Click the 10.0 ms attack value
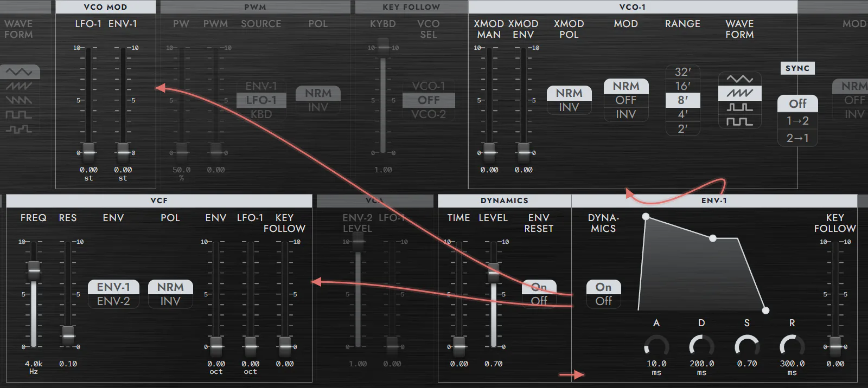This screenshot has height=388, width=868. tap(656, 367)
